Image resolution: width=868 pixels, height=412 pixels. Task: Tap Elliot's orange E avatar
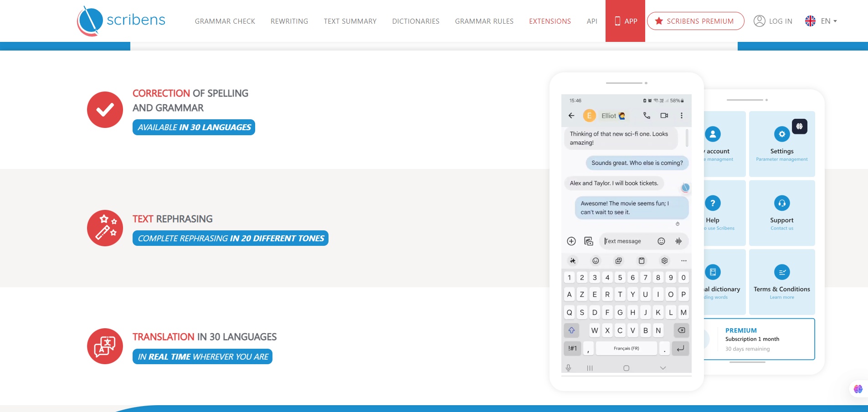589,116
